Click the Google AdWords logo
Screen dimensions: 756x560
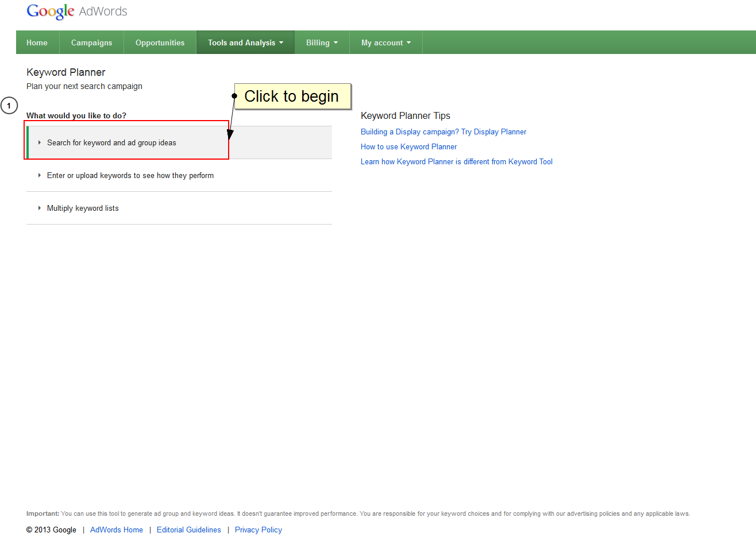tap(76, 11)
